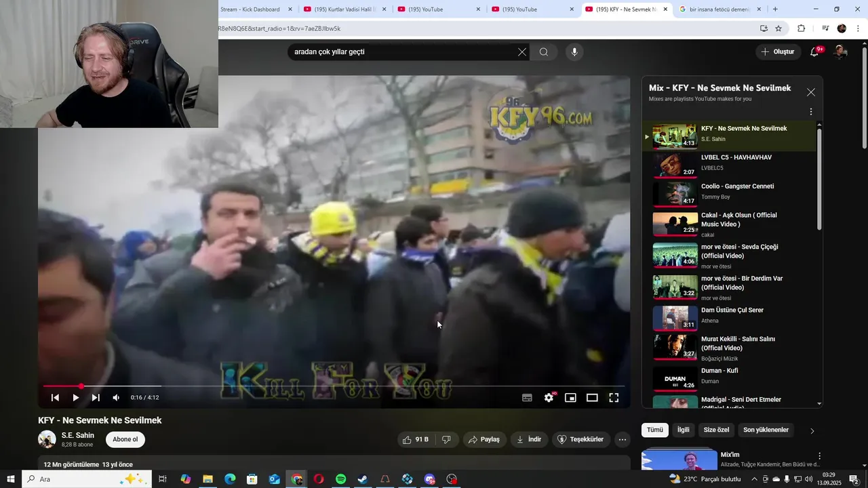Viewport: 868px width, 488px height.
Task: Open Spotify from taskbar
Action: click(x=341, y=479)
